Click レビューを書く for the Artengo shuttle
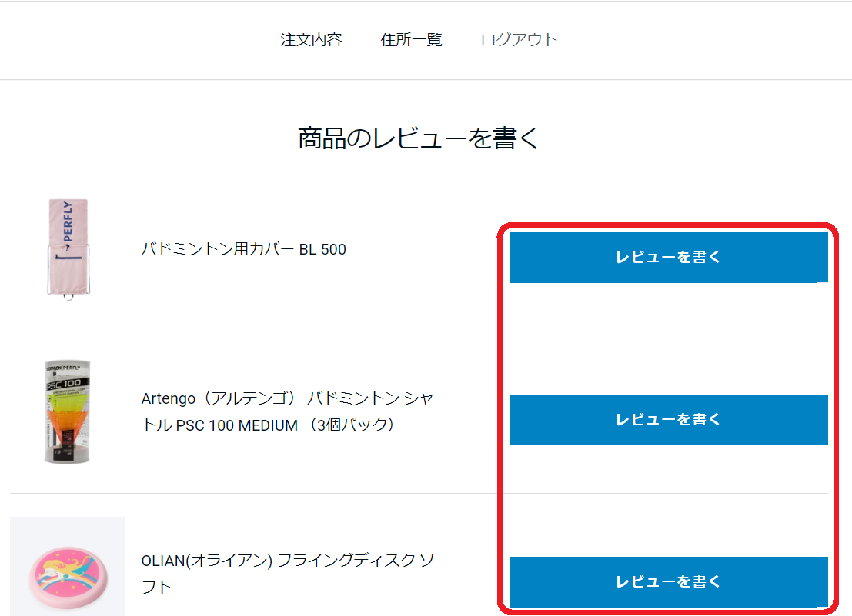852x616 pixels. [x=669, y=420]
